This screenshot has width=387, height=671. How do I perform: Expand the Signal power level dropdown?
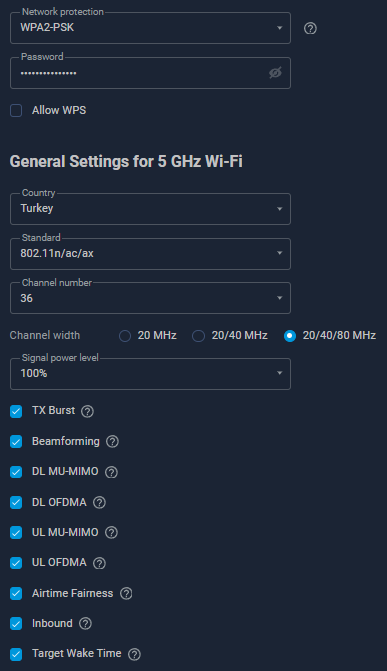pyautogui.click(x=150, y=374)
